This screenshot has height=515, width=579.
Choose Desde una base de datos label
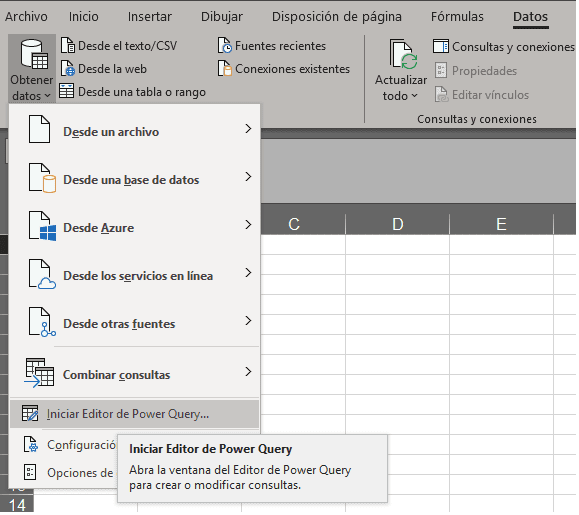pyautogui.click(x=131, y=180)
